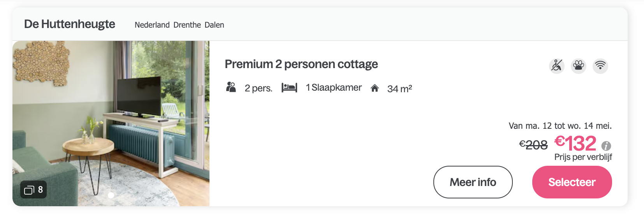Click the pets allowed paw icon
The image size is (644, 221).
tap(579, 66)
